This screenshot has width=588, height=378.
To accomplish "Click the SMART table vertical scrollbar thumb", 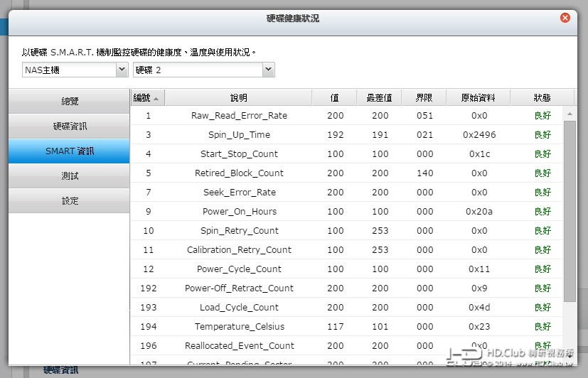I will click(570, 211).
